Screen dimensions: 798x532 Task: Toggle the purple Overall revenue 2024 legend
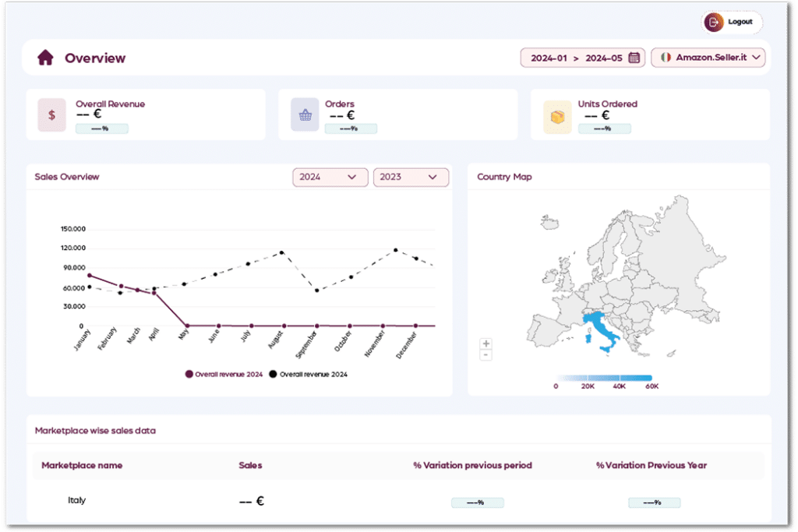coord(228,375)
